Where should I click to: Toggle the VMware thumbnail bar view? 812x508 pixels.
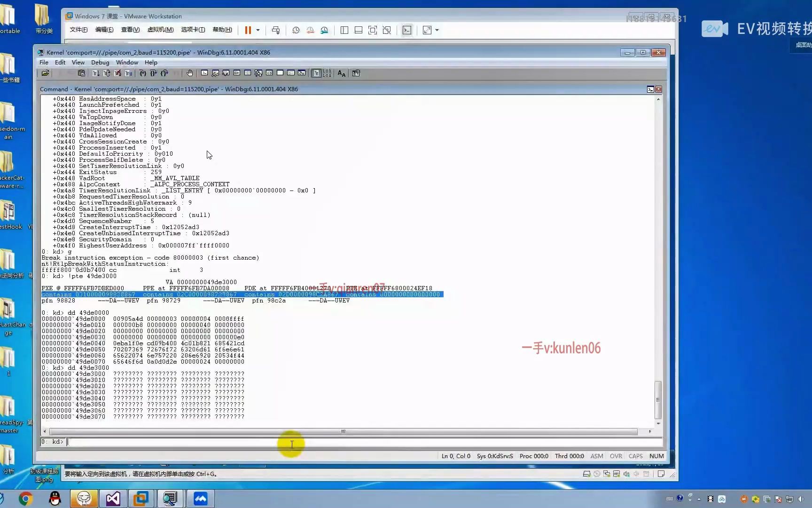click(x=359, y=30)
